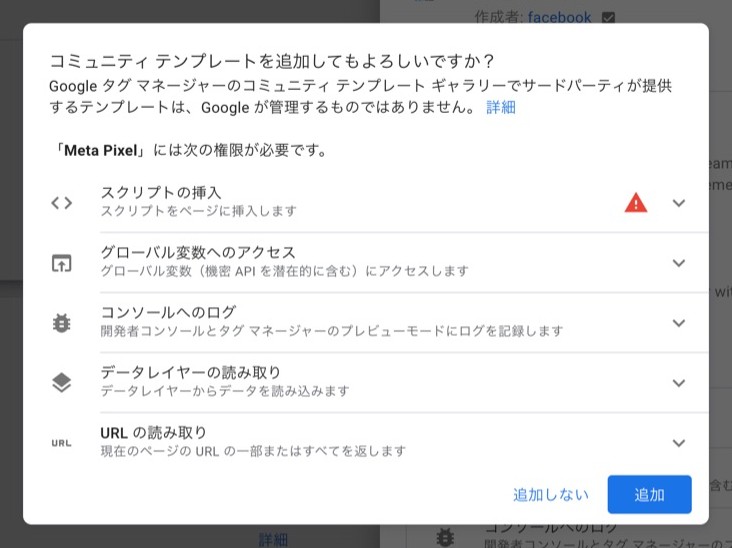Select the スクリプトの挿入 row title

point(161,192)
